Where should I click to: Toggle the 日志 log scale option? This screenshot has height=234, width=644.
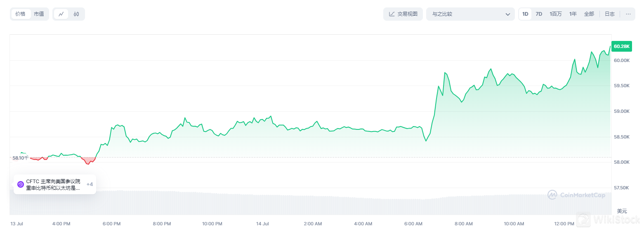[609, 14]
